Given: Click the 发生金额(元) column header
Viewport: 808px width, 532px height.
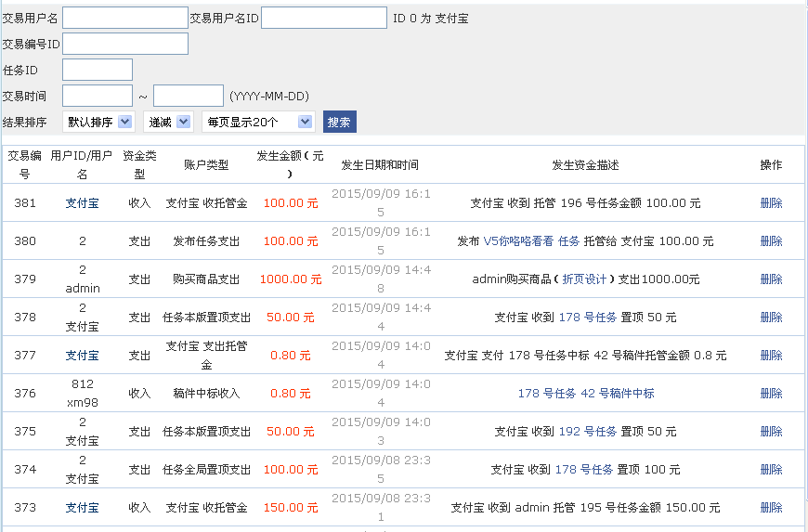Looking at the screenshot, I should tap(290, 165).
